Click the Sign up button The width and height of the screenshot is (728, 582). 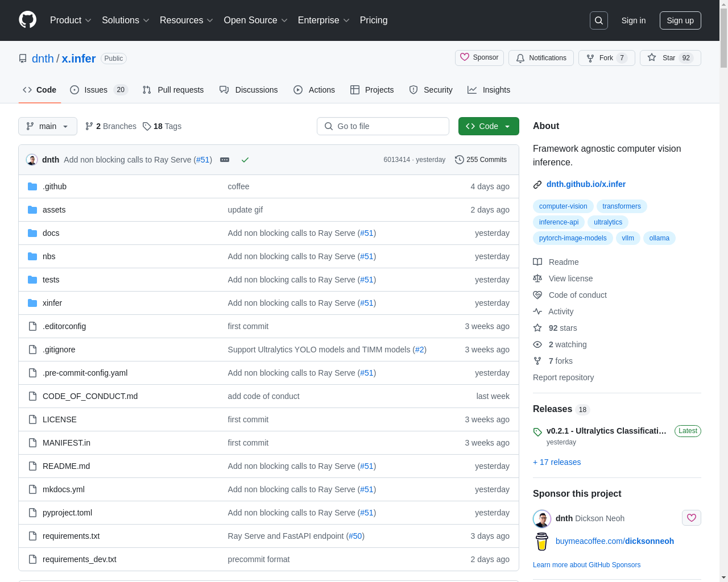[x=680, y=20]
